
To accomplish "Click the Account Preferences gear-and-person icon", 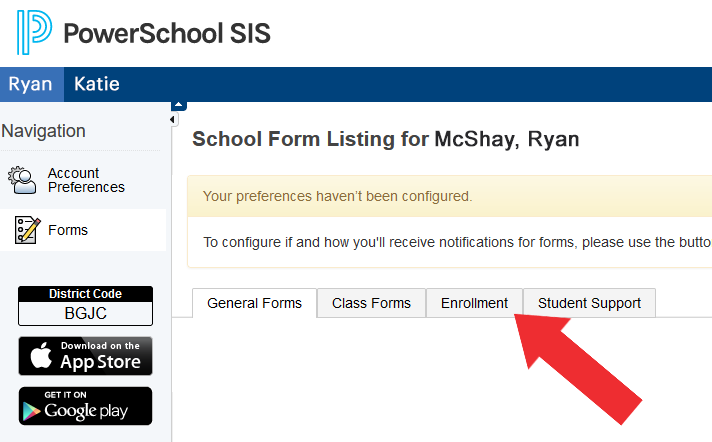I will [x=22, y=180].
